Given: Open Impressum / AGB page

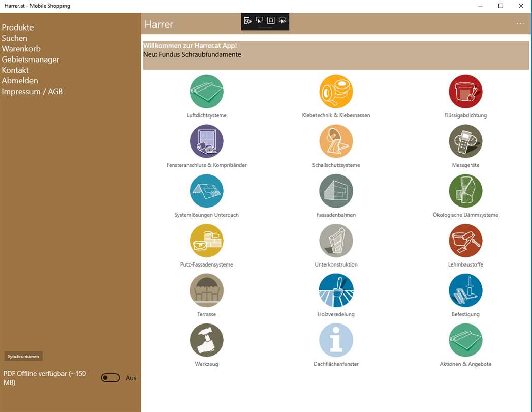Looking at the screenshot, I should point(32,92).
